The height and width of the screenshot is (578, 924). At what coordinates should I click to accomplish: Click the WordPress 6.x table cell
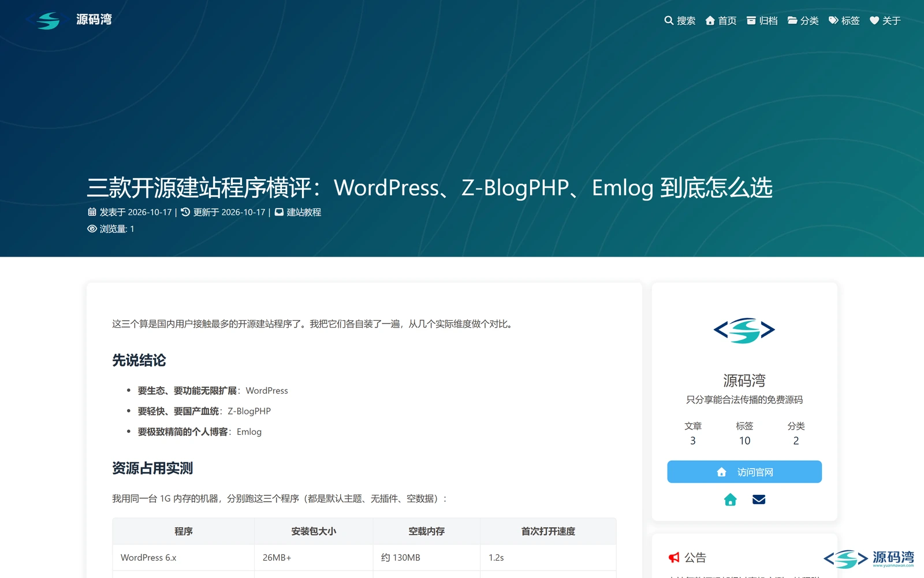tap(184, 558)
